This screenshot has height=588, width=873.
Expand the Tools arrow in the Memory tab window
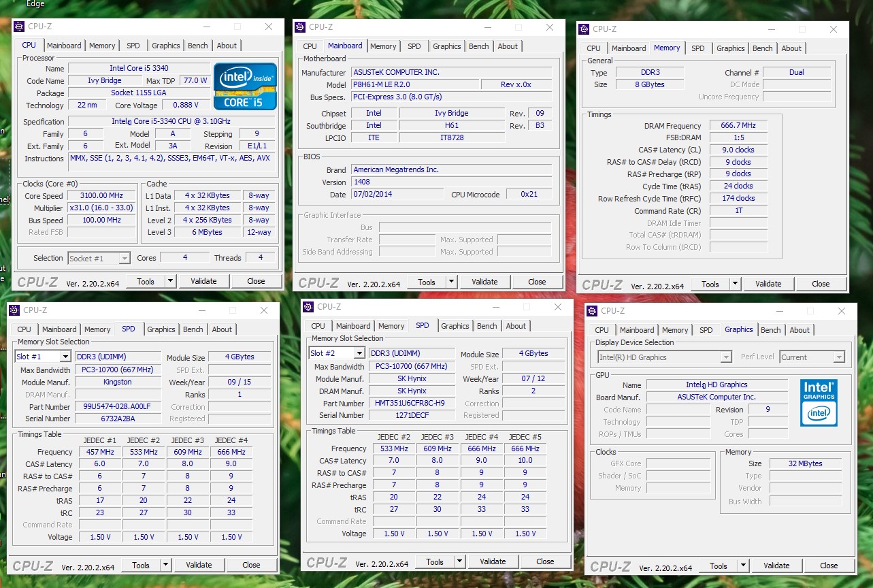click(x=734, y=284)
